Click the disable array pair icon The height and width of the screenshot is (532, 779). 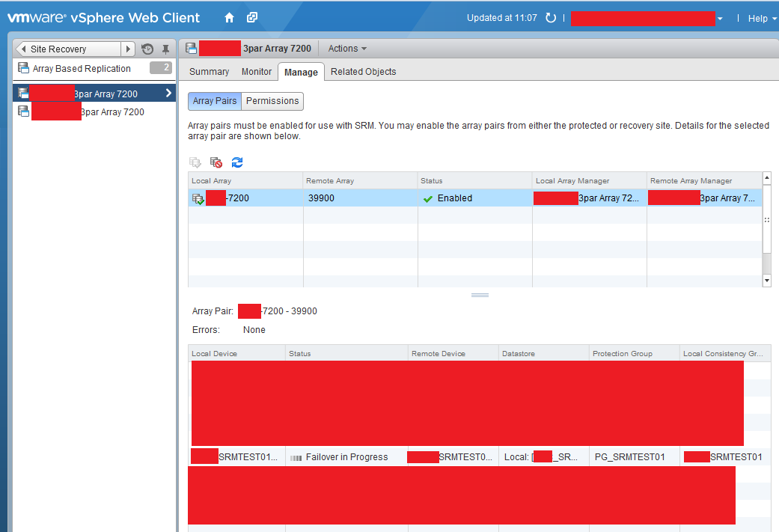(x=216, y=162)
